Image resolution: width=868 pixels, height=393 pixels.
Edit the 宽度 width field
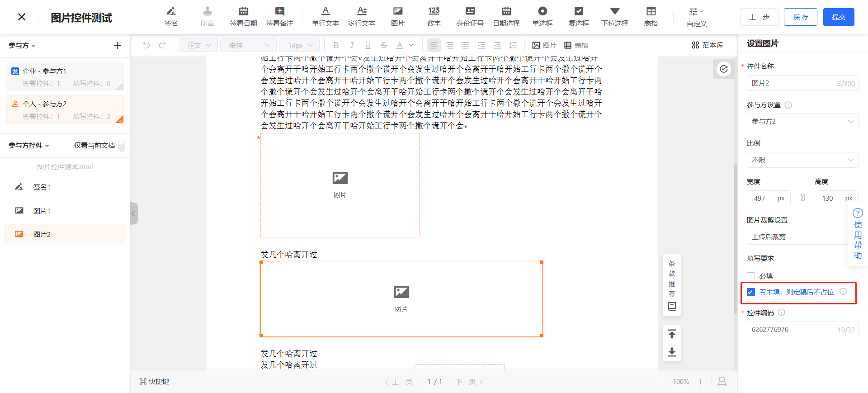769,199
